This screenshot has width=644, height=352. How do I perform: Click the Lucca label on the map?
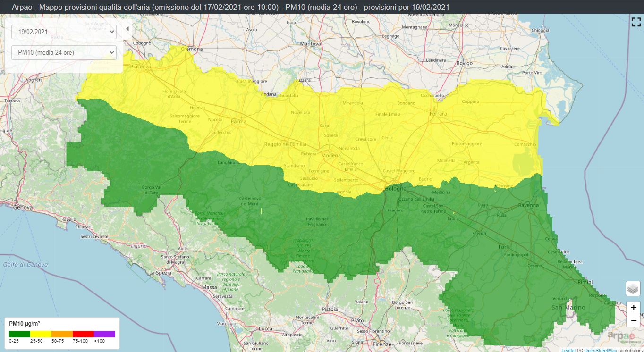[266, 328]
